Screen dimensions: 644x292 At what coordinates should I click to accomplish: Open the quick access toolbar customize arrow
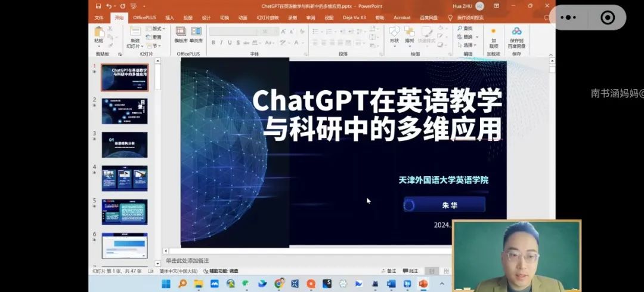coord(144,6)
